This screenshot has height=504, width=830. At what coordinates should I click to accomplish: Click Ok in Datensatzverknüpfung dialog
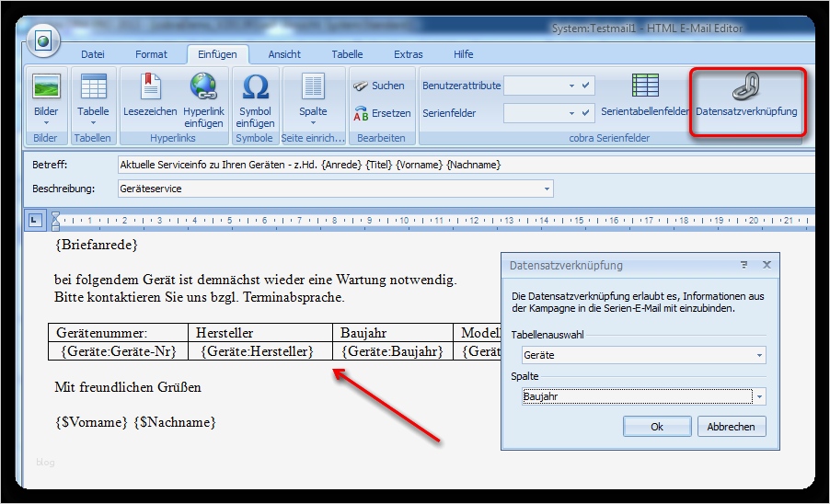click(x=657, y=427)
